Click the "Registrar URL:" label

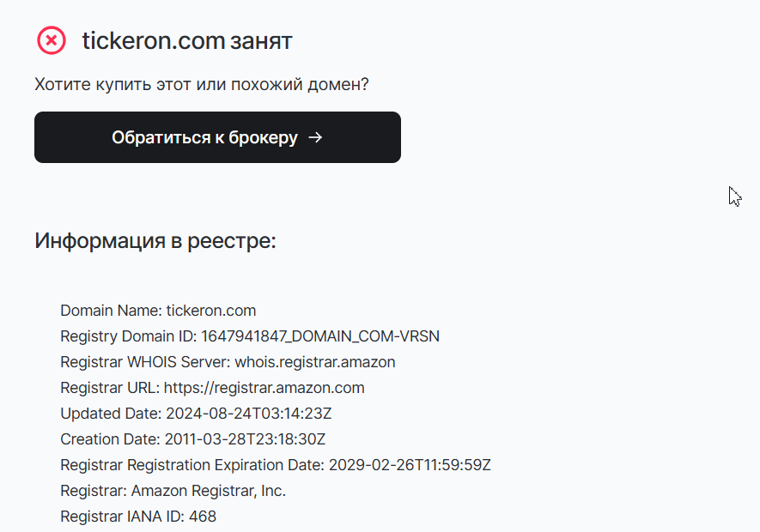[110, 388]
